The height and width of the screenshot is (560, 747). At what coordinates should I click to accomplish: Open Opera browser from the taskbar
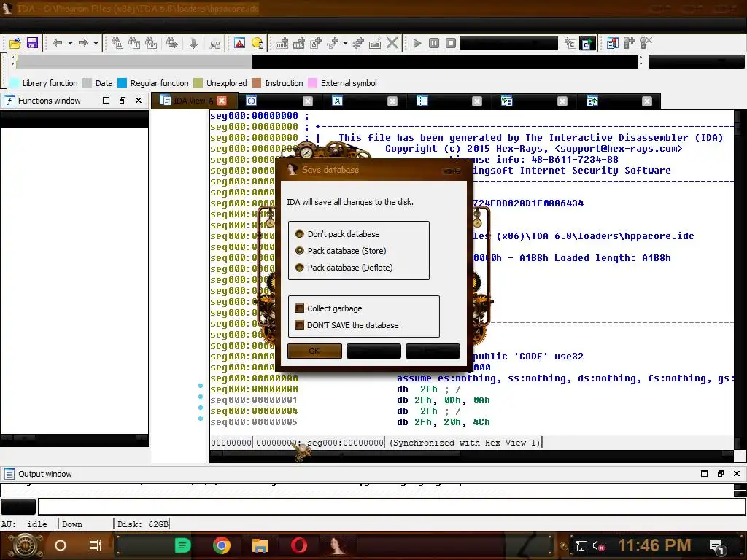click(x=298, y=545)
